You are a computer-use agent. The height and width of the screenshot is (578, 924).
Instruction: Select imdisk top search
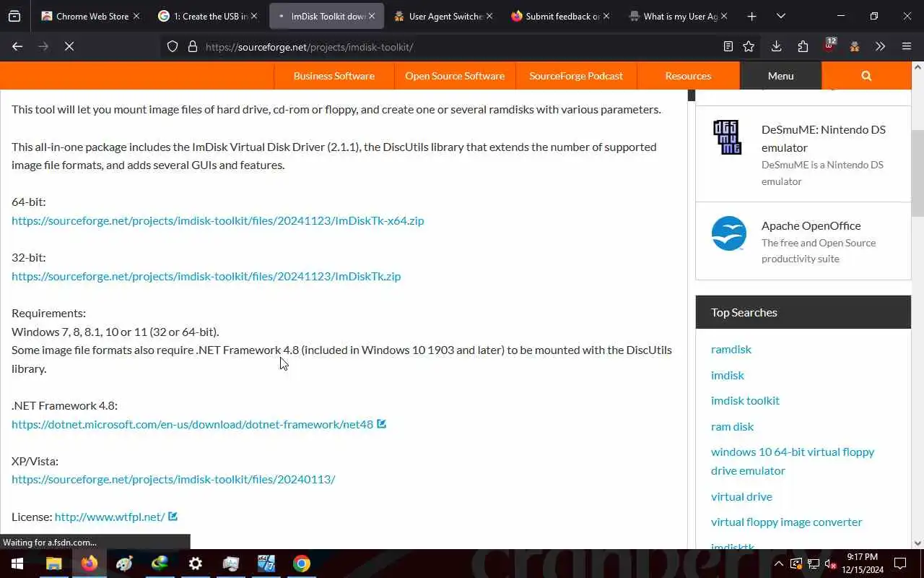(728, 375)
